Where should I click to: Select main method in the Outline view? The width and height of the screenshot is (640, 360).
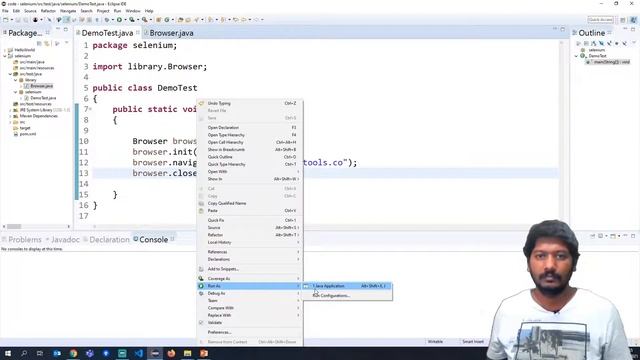[x=608, y=62]
